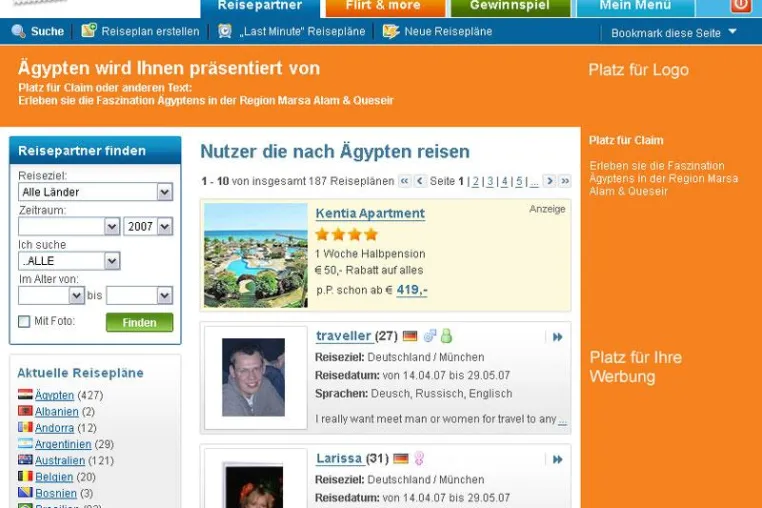762x508 pixels.
Task: Click the Belgien flag icon
Action: [25, 476]
